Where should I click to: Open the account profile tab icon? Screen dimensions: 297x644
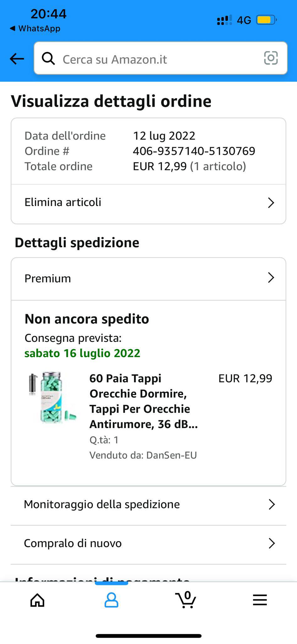(x=111, y=600)
